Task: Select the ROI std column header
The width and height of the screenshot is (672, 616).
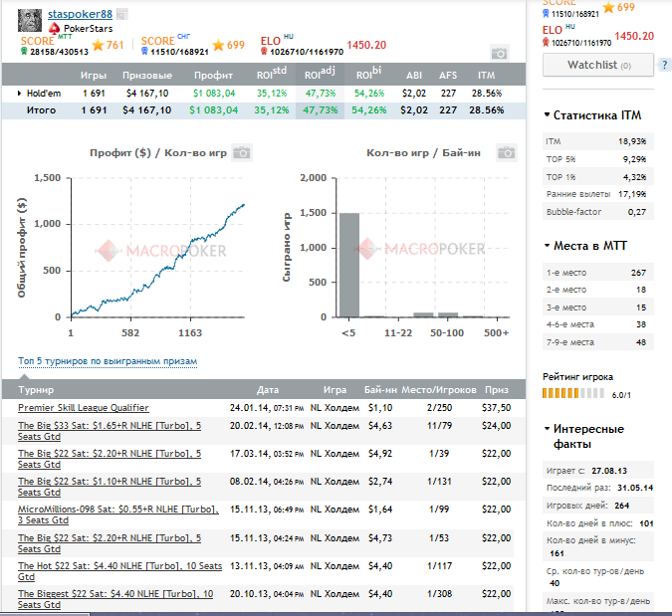Action: tap(272, 74)
